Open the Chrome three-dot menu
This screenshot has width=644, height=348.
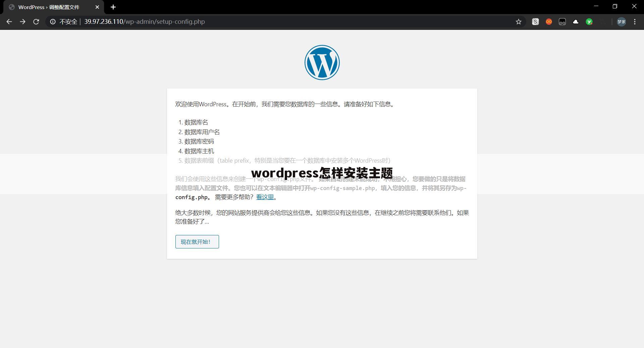(634, 21)
